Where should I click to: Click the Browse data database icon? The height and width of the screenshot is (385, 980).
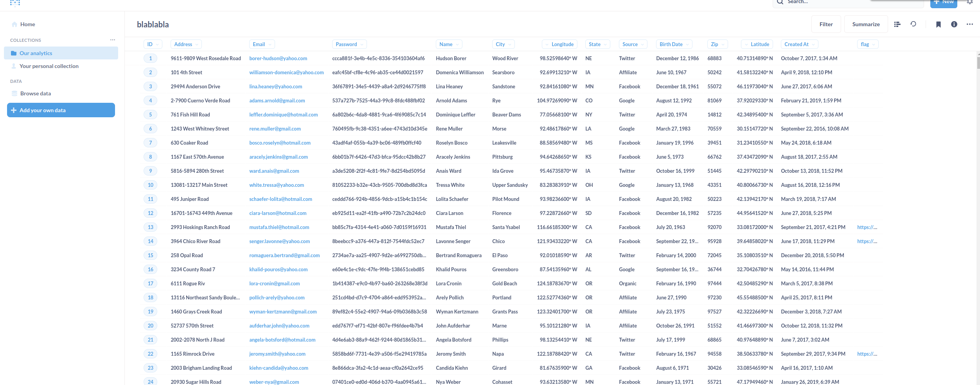(14, 93)
